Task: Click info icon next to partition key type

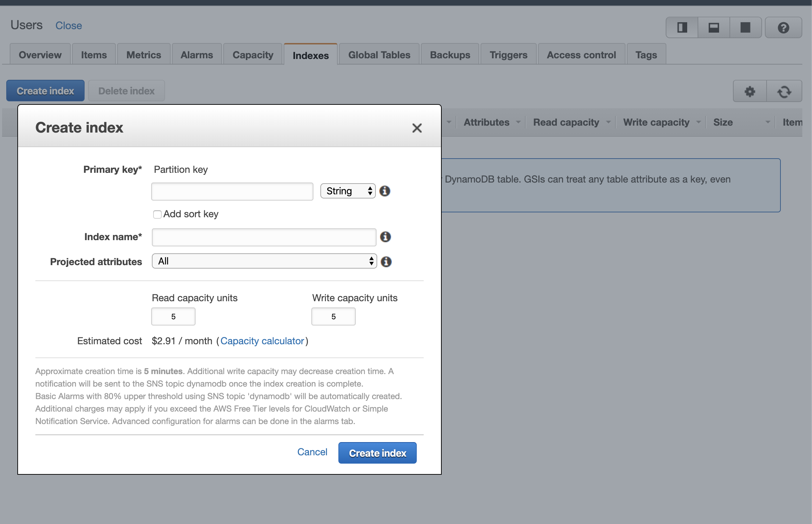Action: click(x=385, y=191)
